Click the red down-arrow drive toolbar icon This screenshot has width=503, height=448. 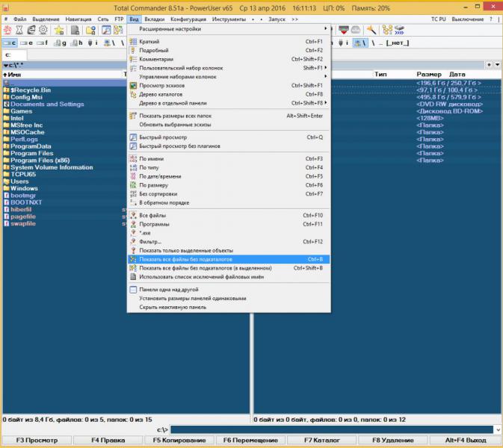pyautogui.click(x=344, y=30)
